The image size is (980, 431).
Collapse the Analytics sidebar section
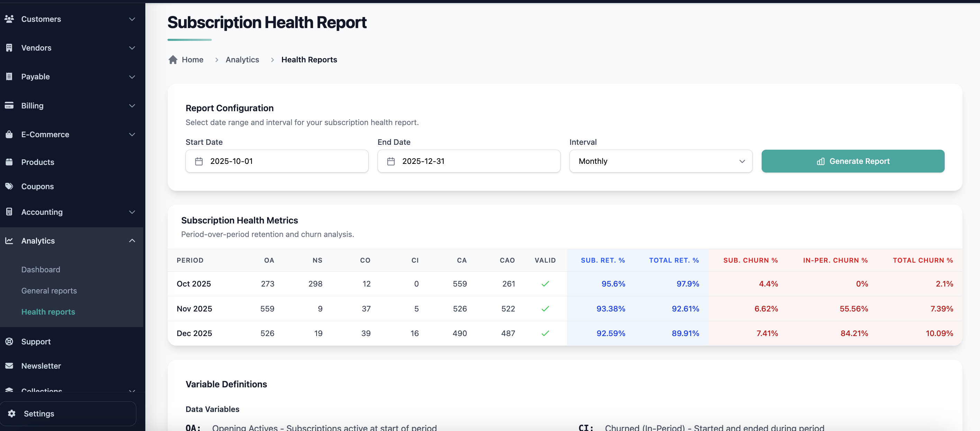pyautogui.click(x=131, y=241)
